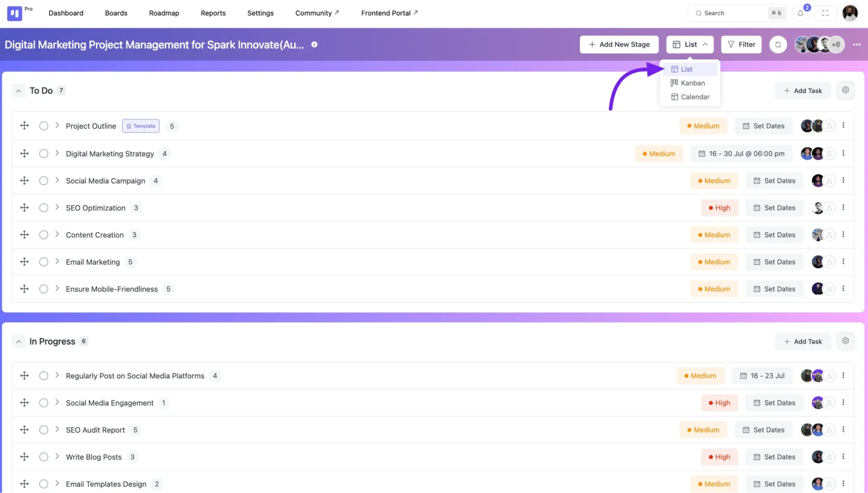The image size is (868, 493).
Task: Click the fullscreen toggle icon
Action: [x=825, y=13]
